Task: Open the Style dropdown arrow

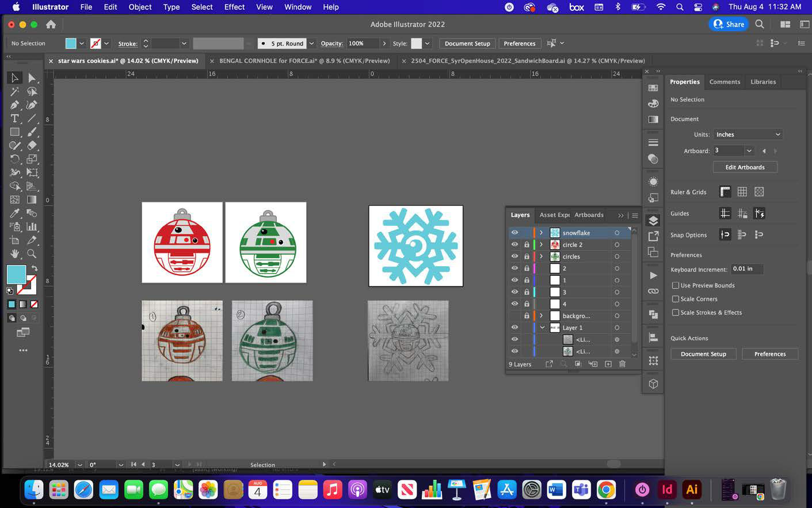Action: coord(427,43)
